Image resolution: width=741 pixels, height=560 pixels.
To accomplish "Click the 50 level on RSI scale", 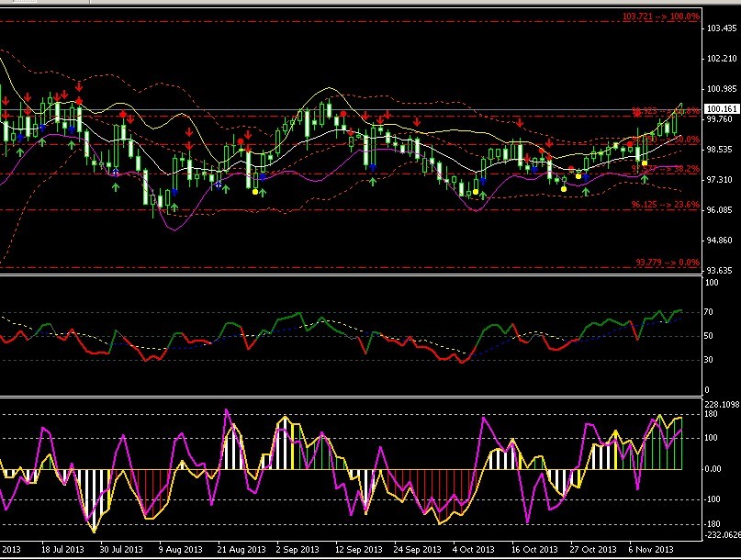I will coord(708,336).
